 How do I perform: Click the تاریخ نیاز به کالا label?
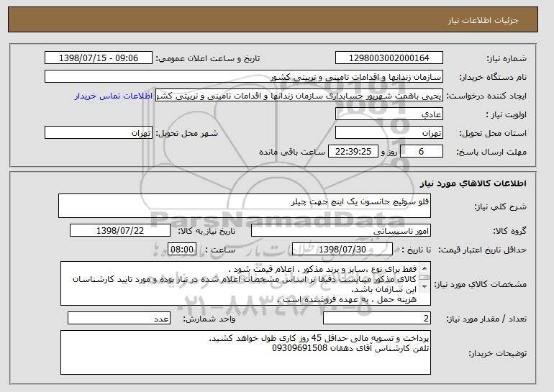coord(206,232)
